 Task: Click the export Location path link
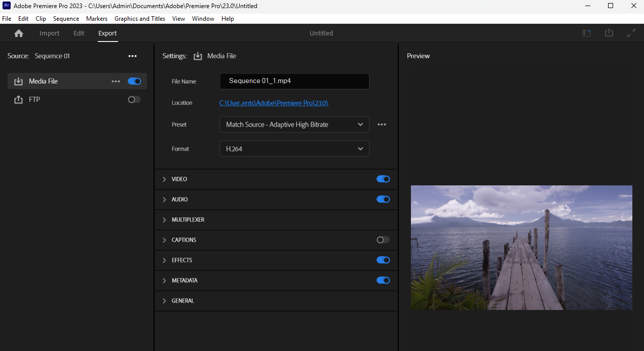(274, 103)
